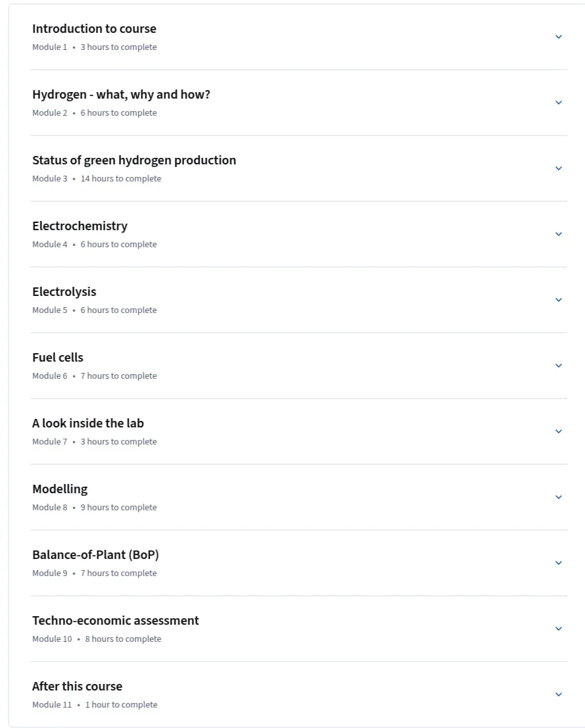The image size is (585, 728).
Task: Select the Status of green hydrogen production heading
Action: [x=134, y=160]
